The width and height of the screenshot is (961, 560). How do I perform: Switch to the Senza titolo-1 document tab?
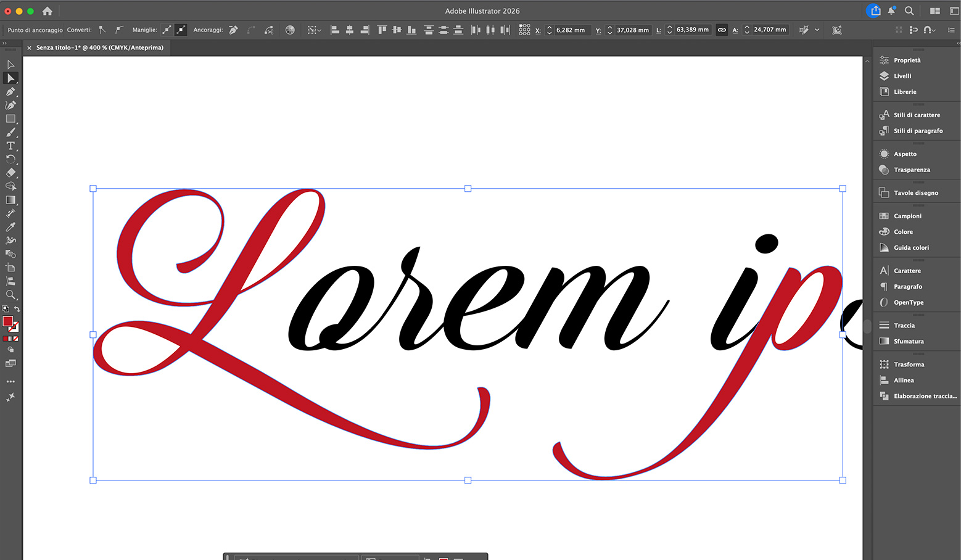click(x=99, y=47)
